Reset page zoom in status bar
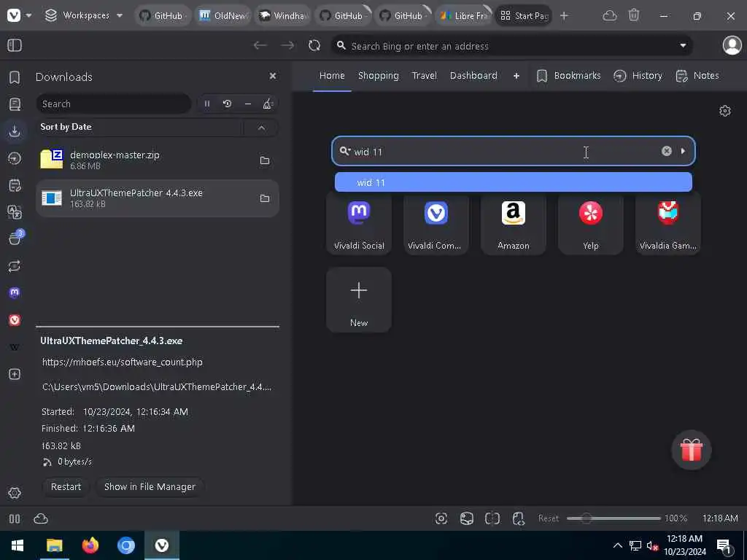Viewport: 747px width, 560px height. (549, 518)
